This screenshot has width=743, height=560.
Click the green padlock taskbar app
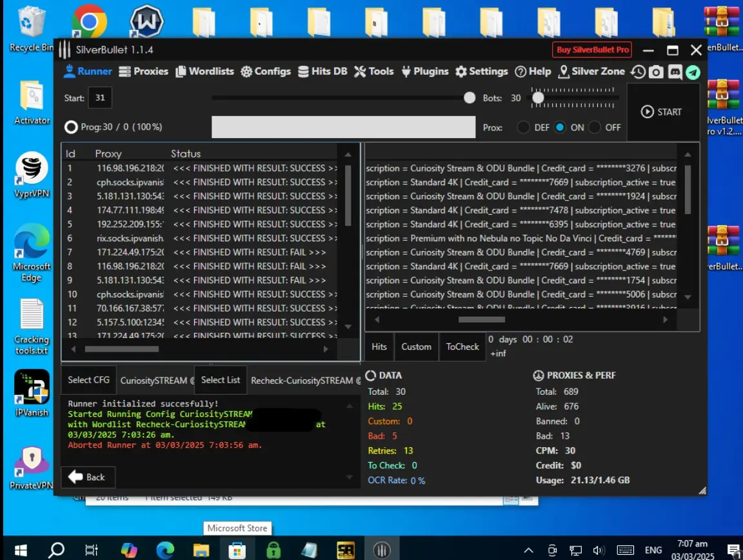click(x=273, y=550)
